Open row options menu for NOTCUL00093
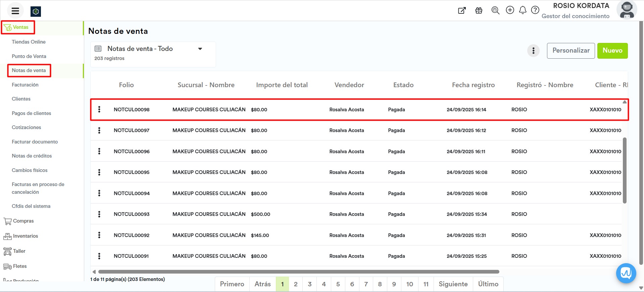This screenshot has width=644, height=292. point(99,214)
